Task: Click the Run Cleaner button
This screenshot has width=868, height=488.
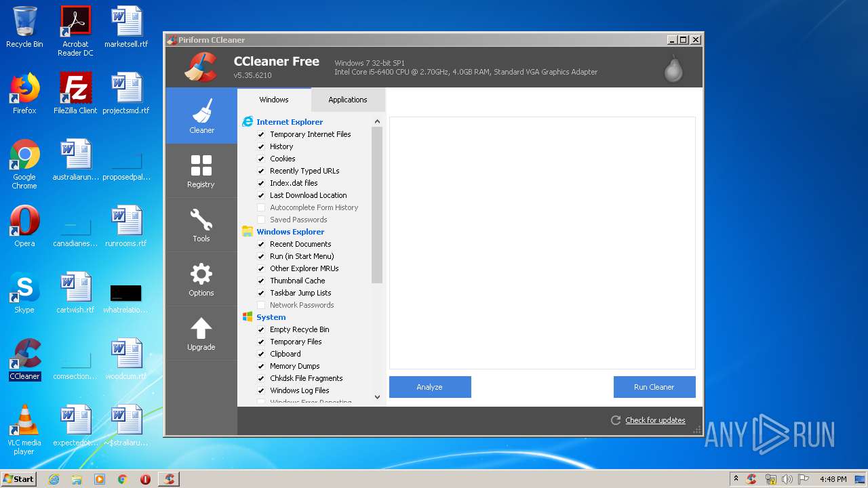Action: coord(654,387)
